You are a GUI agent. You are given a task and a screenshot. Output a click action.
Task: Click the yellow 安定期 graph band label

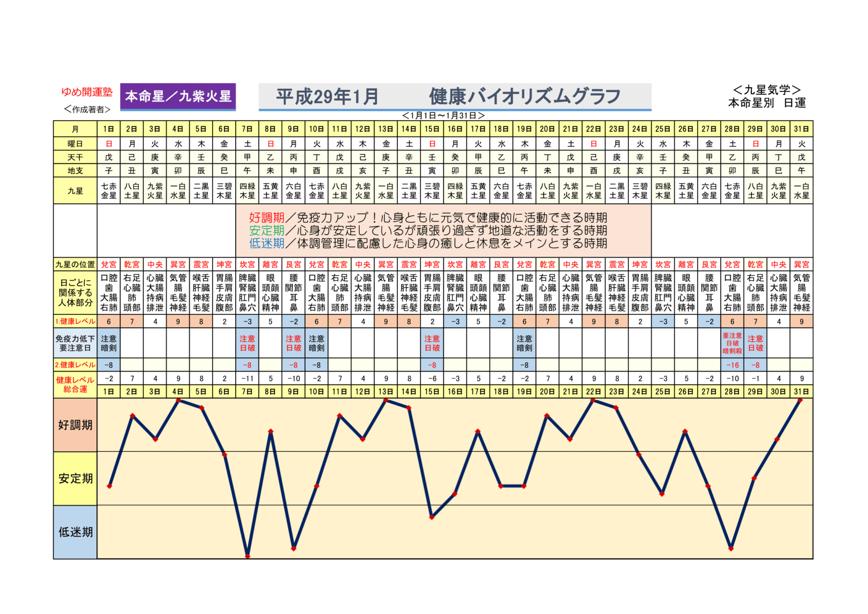[75, 478]
